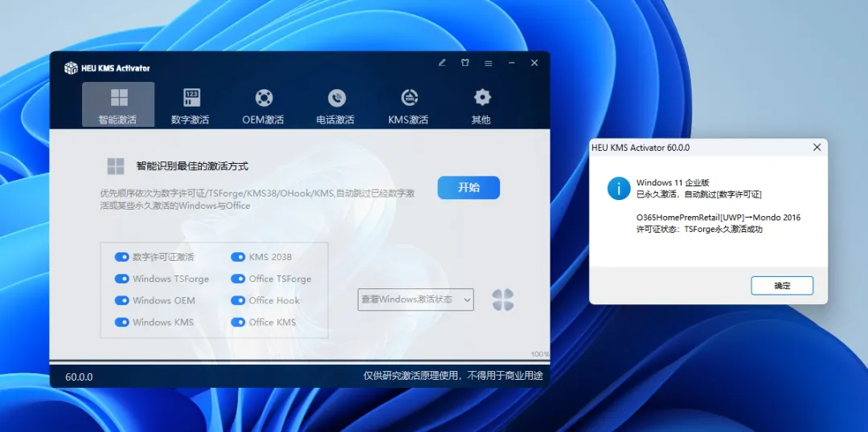
Task: Click the blue info icon in dialog
Action: coord(618,189)
